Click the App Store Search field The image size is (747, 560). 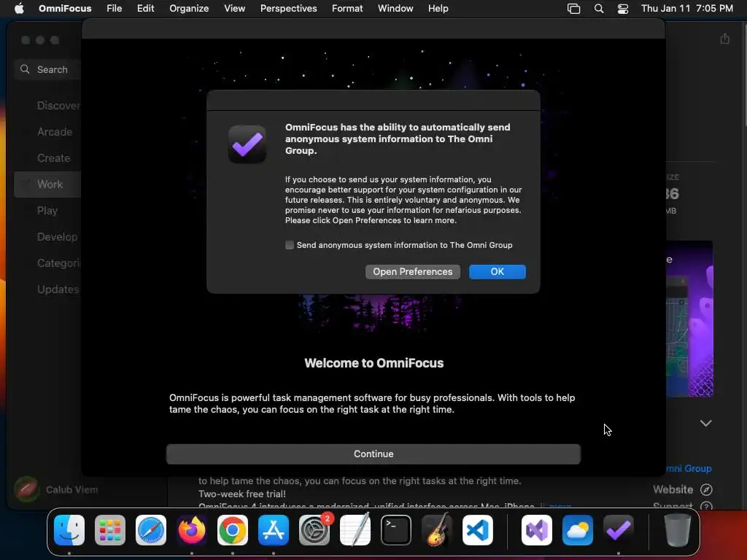click(47, 69)
